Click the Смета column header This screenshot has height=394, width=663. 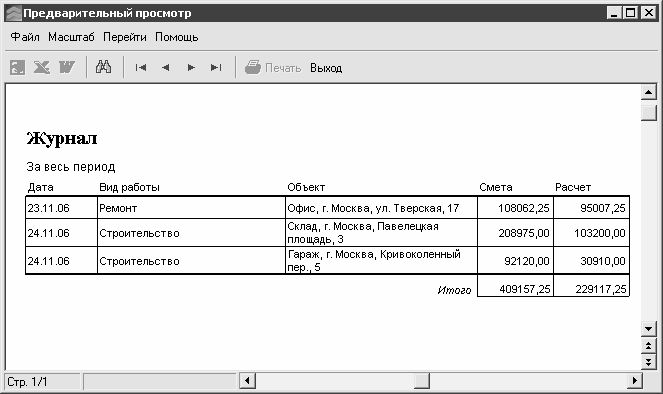point(496,187)
